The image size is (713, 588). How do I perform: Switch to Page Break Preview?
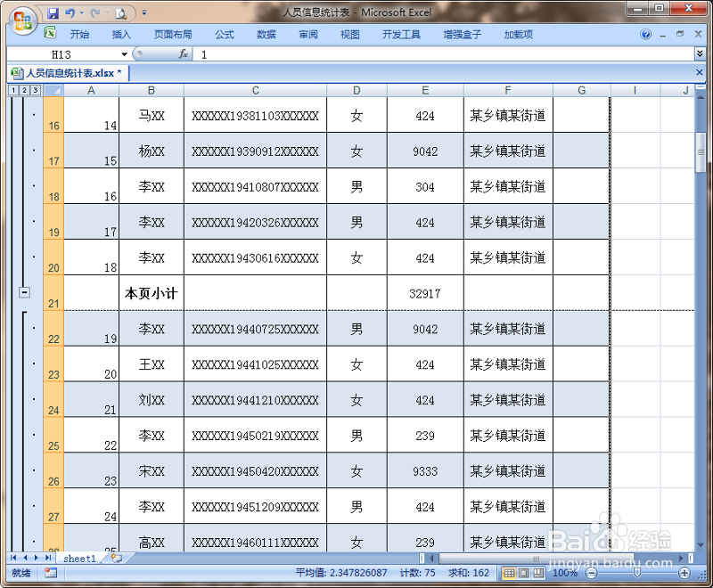click(x=538, y=573)
